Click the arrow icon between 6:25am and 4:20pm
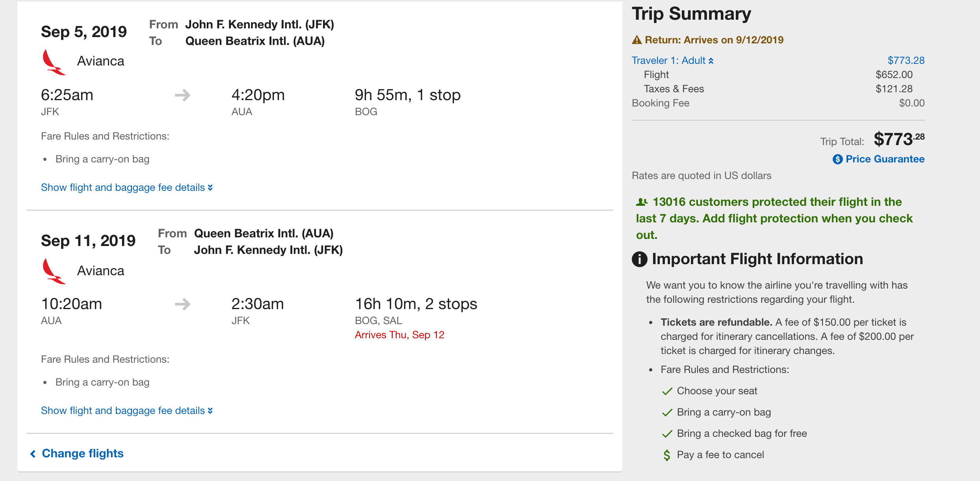 click(x=183, y=95)
